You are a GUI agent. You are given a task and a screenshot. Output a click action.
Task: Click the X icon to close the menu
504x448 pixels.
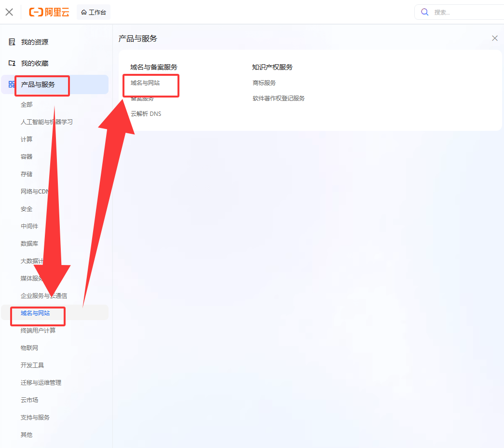pyautogui.click(x=9, y=12)
